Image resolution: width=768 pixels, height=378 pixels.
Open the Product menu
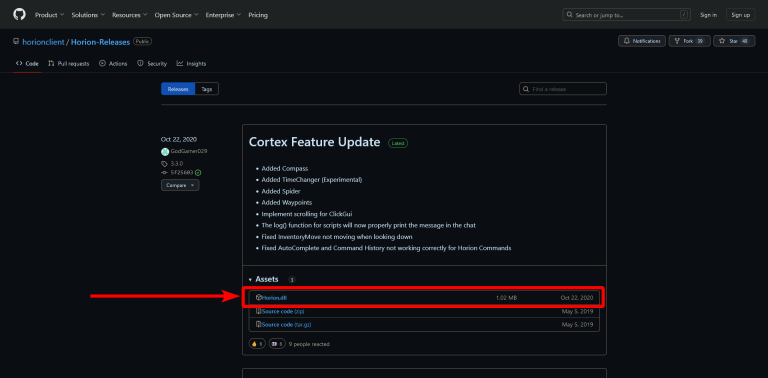49,15
